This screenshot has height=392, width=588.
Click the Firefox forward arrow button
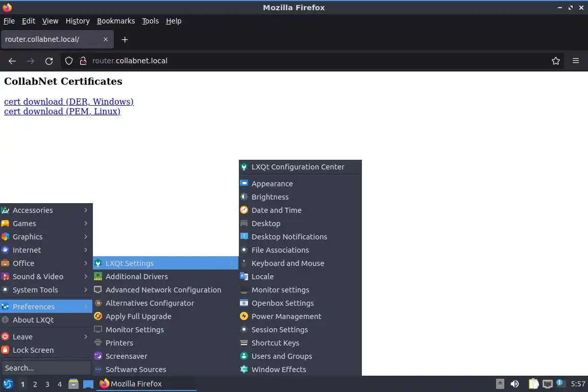31,61
